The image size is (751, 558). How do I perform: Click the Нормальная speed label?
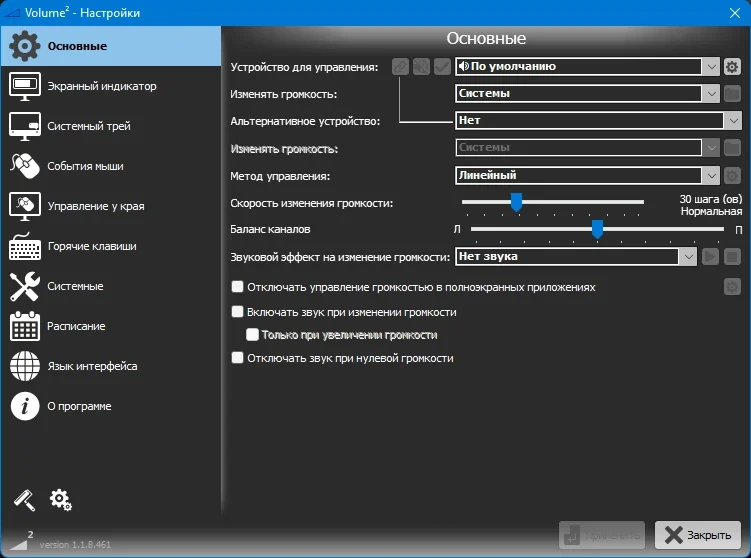pos(711,211)
